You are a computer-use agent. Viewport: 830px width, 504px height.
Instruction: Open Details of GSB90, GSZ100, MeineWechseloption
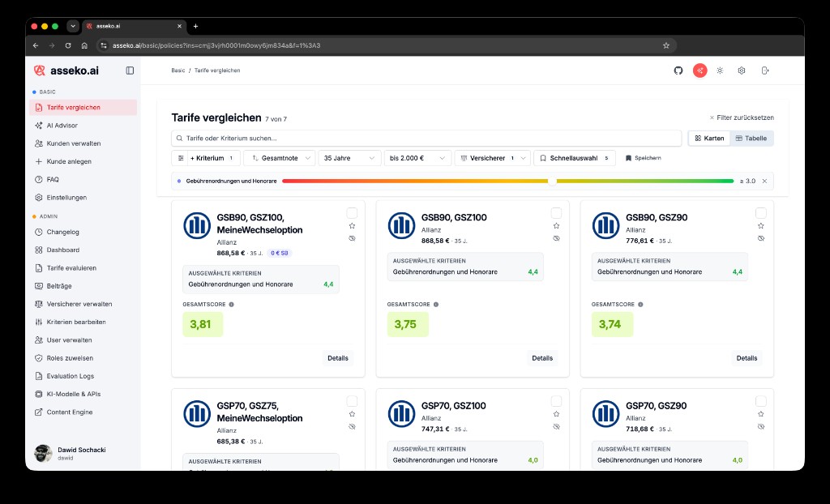point(338,358)
